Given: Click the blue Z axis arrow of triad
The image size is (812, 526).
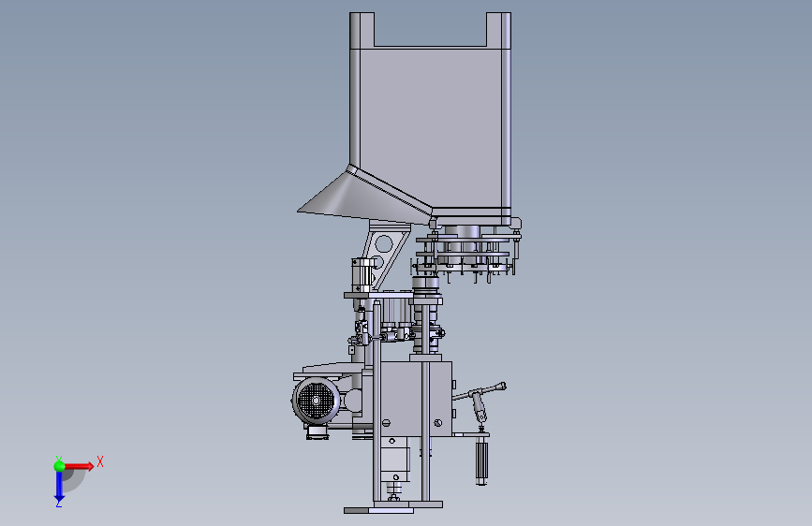Looking at the screenshot, I should 59,487.
